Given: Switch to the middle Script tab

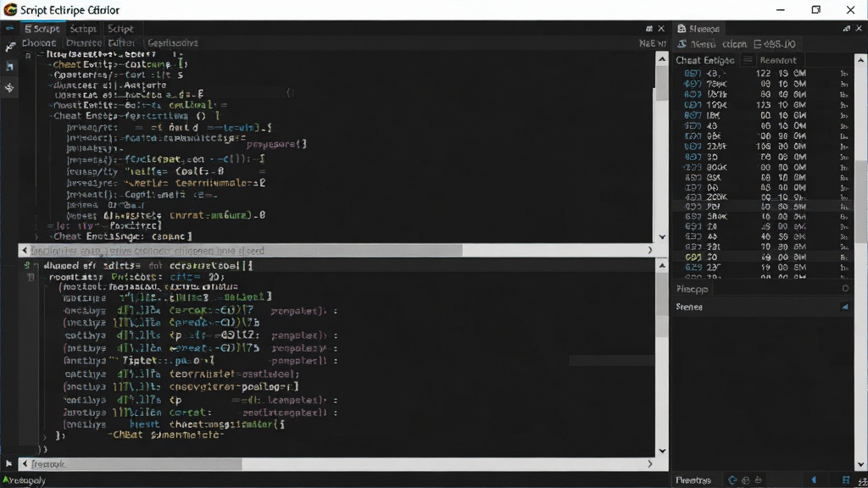Looking at the screenshot, I should (84, 28).
